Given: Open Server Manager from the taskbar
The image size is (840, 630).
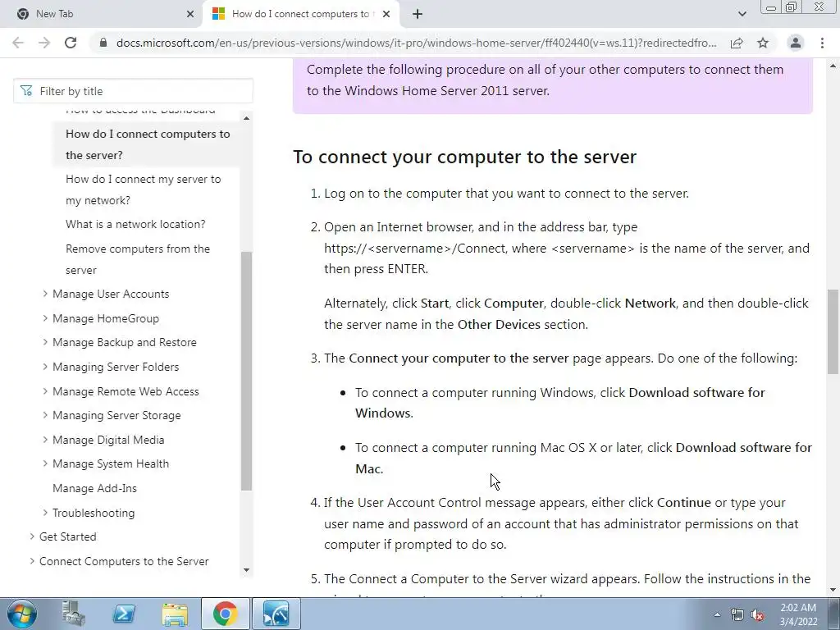Looking at the screenshot, I should 73,614.
